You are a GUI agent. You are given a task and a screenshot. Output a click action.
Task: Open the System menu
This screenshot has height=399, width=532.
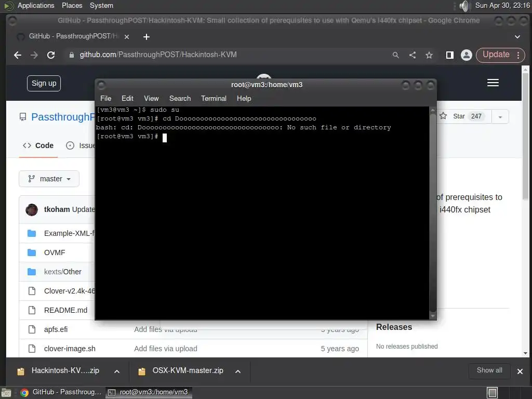[x=101, y=5]
